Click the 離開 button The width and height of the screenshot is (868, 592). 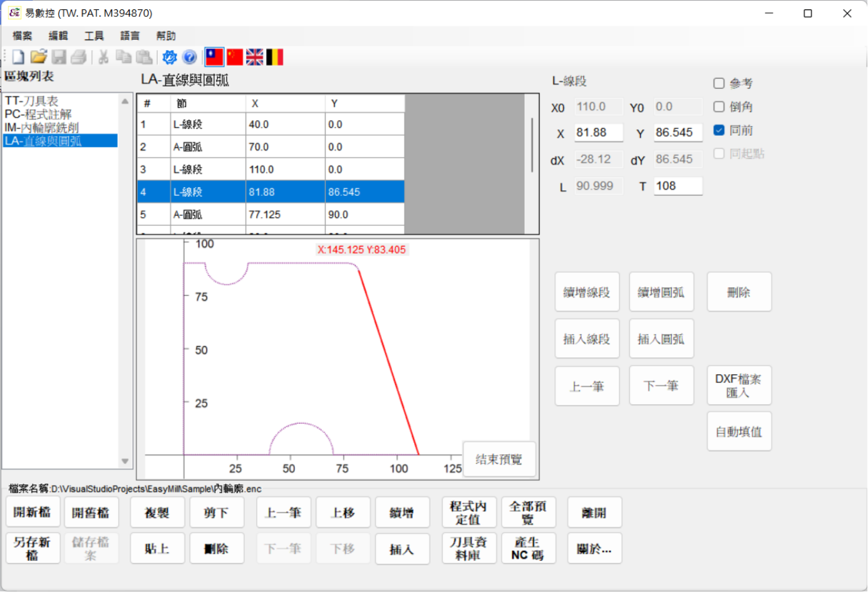(x=594, y=513)
